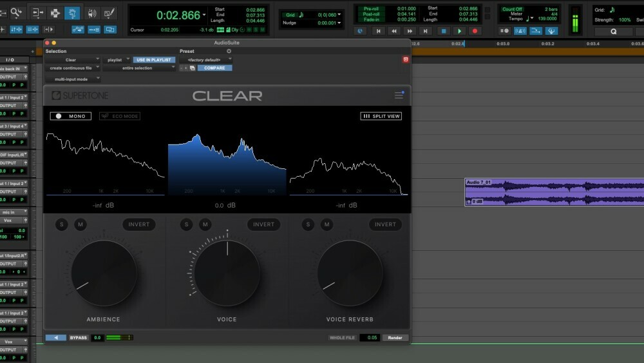The image size is (644, 363).
Task: Click the Voice Reverb knob
Action: (350, 273)
